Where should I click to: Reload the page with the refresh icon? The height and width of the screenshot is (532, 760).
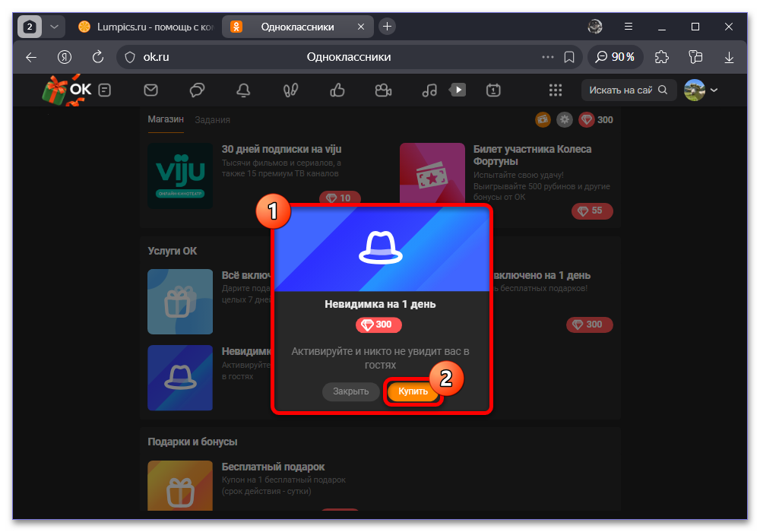point(98,57)
